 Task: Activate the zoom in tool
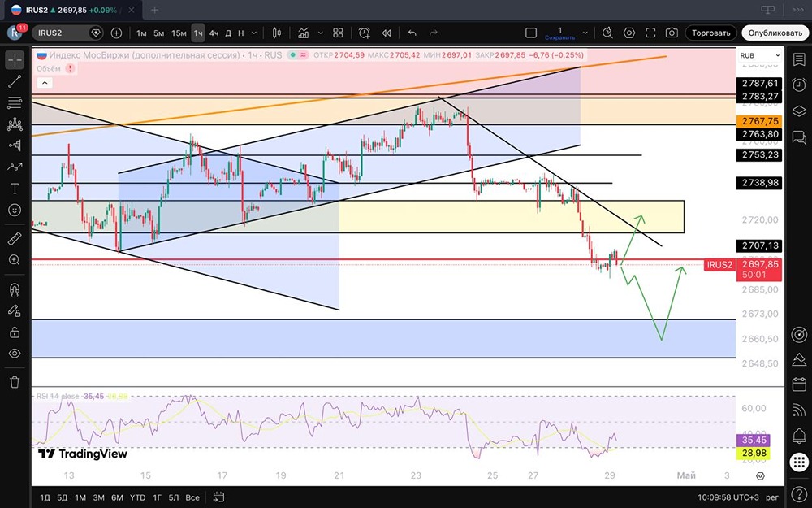coord(15,260)
